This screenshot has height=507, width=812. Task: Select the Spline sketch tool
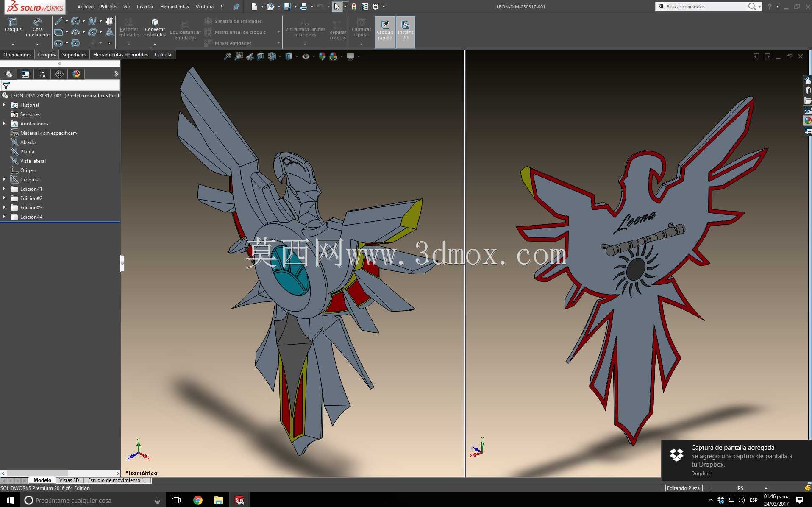92,21
